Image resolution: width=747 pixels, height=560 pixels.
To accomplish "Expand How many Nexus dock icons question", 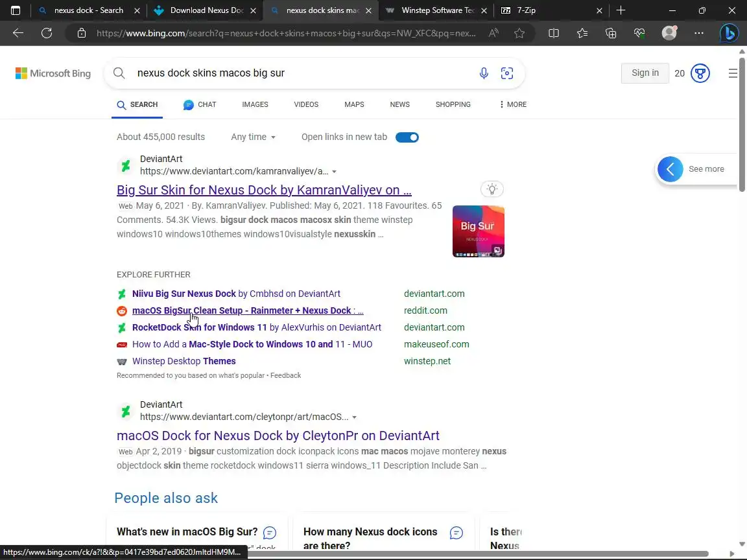I will pyautogui.click(x=370, y=539).
